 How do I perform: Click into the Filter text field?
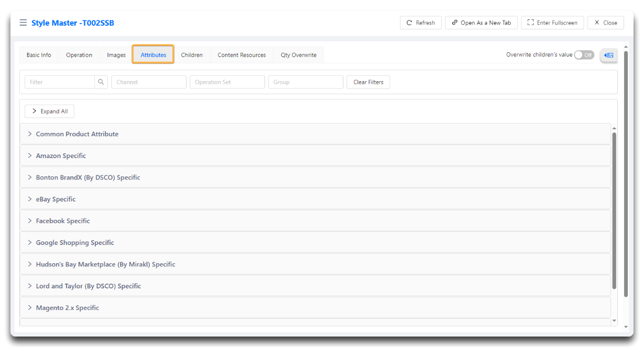click(x=60, y=82)
